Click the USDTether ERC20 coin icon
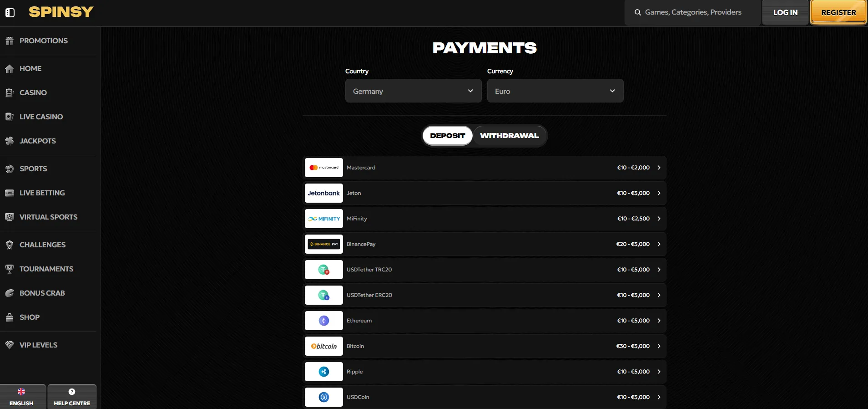 pyautogui.click(x=324, y=295)
